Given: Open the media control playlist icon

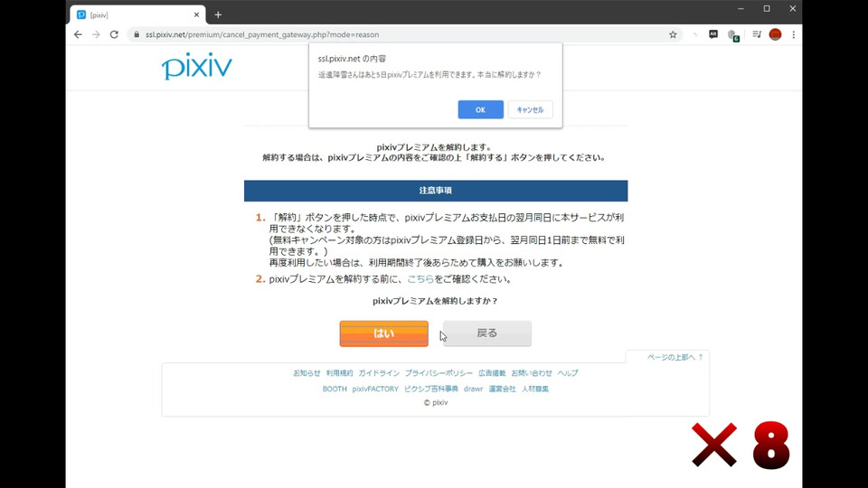Looking at the screenshot, I should tap(757, 34).
